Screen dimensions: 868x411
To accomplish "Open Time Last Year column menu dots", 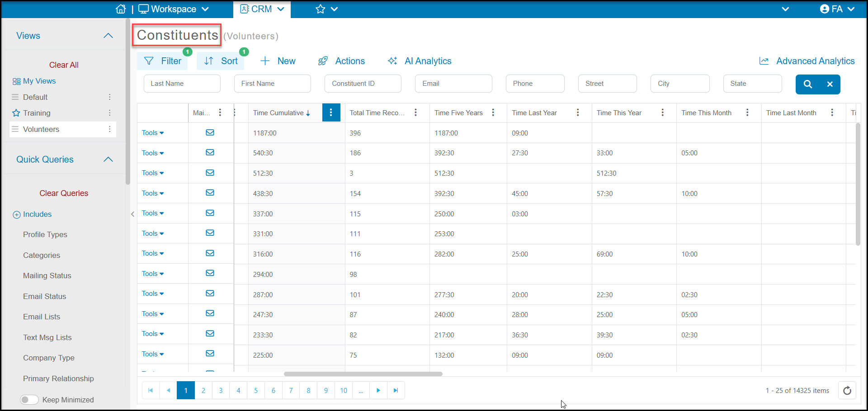I will 578,112.
